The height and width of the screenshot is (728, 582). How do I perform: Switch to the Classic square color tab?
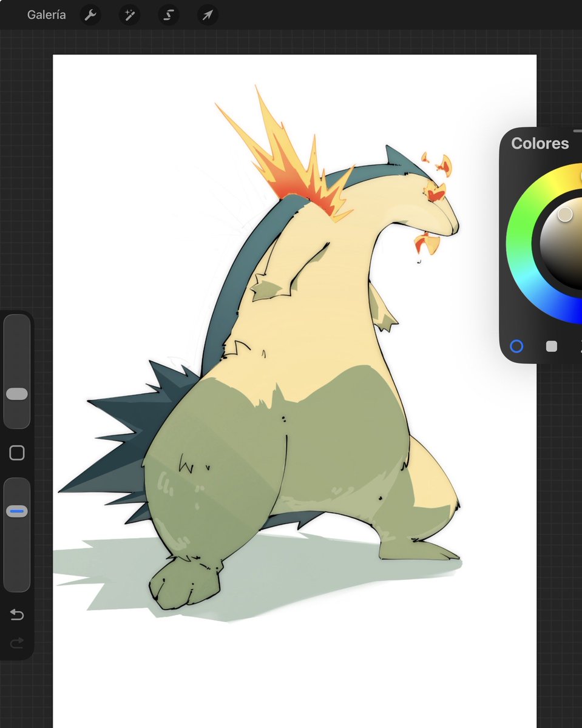click(552, 346)
